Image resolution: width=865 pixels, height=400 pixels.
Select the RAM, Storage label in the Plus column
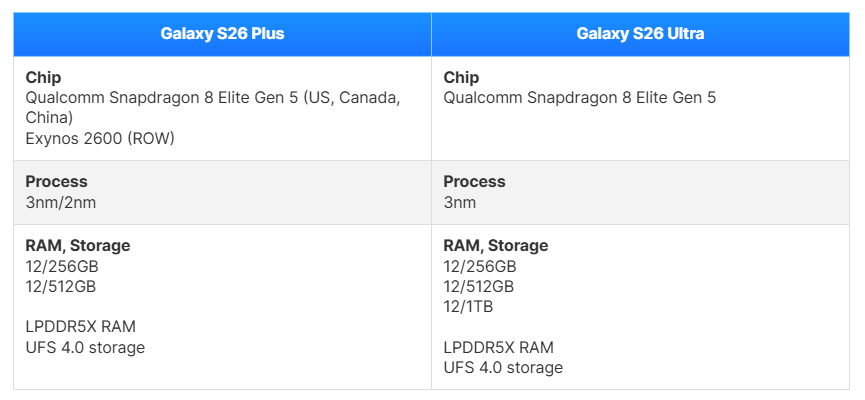click(78, 246)
